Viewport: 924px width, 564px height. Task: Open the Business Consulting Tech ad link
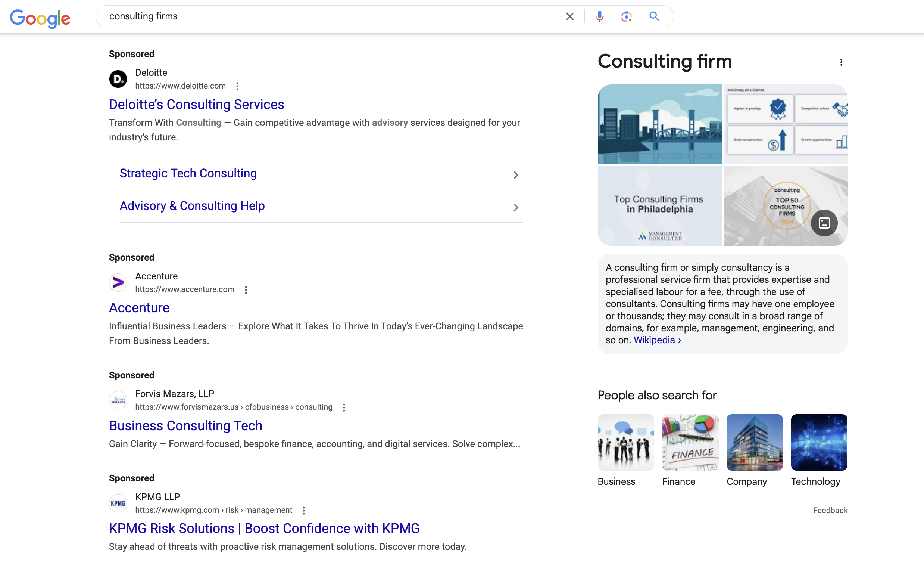click(185, 426)
